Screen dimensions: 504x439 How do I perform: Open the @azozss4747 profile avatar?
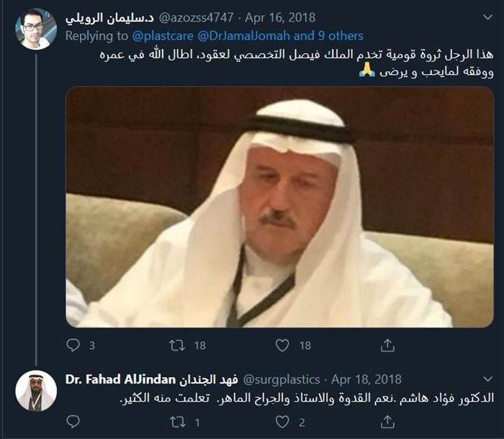click(35, 29)
